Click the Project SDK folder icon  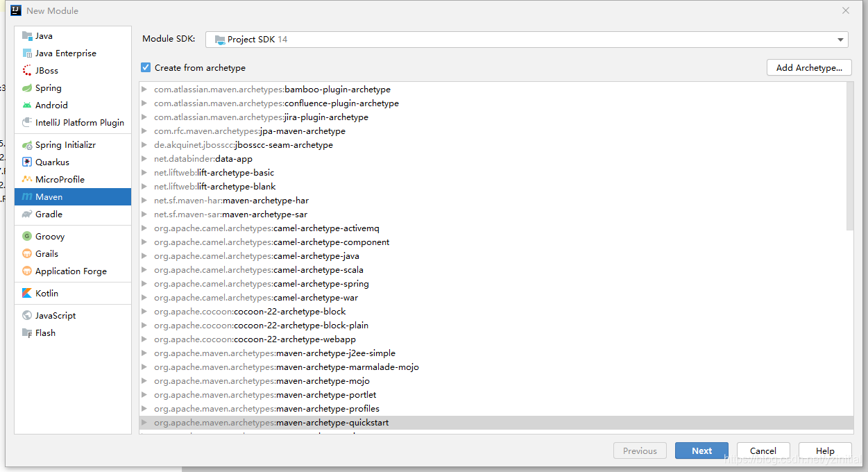point(220,40)
